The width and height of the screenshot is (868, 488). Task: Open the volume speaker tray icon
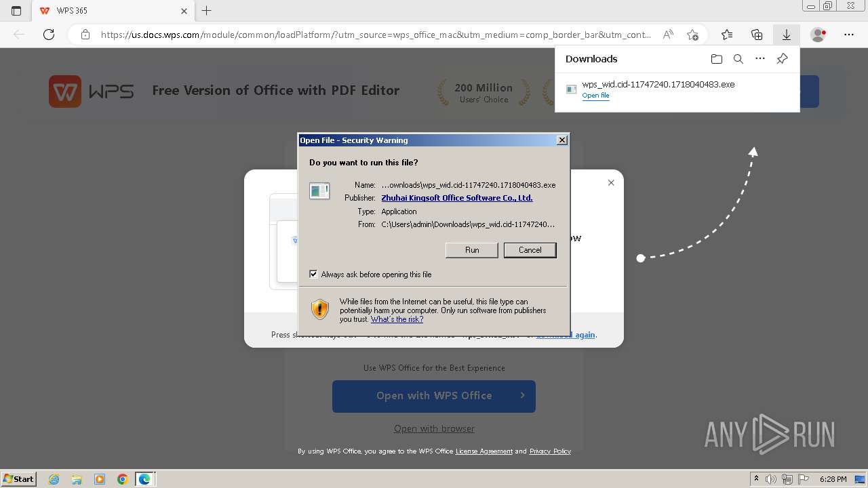pos(771,479)
